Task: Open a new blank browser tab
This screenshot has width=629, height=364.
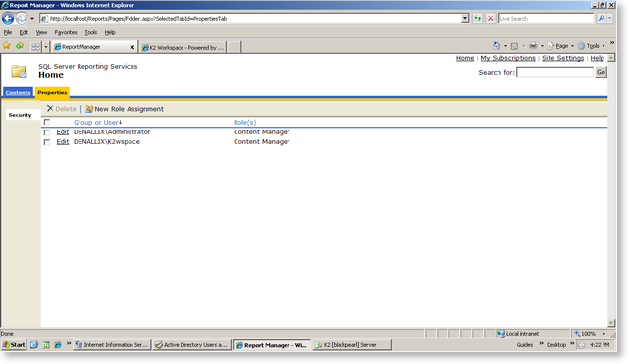Action: tap(235, 47)
